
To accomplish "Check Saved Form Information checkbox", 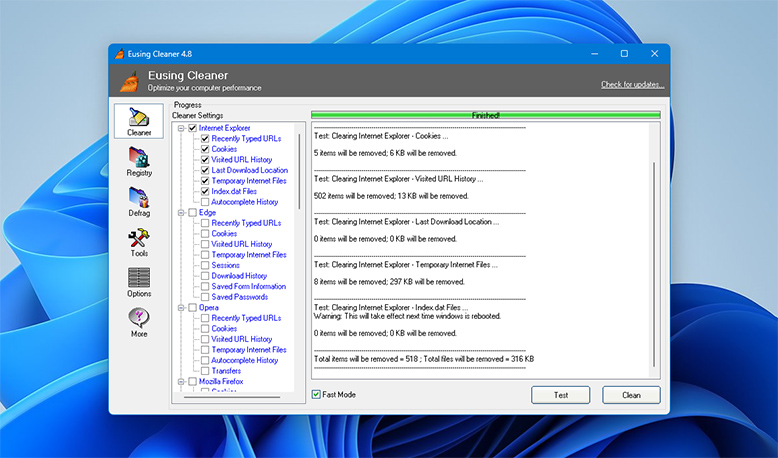I will click(x=205, y=286).
